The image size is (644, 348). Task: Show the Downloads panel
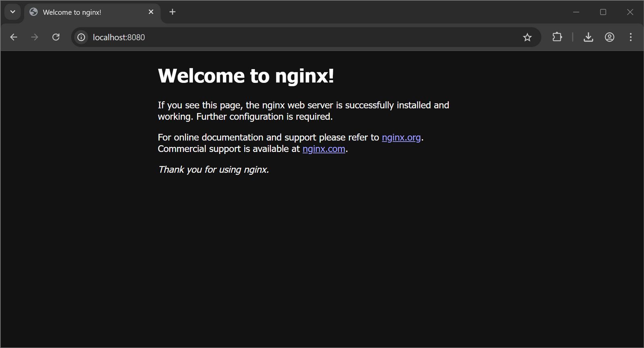click(588, 37)
